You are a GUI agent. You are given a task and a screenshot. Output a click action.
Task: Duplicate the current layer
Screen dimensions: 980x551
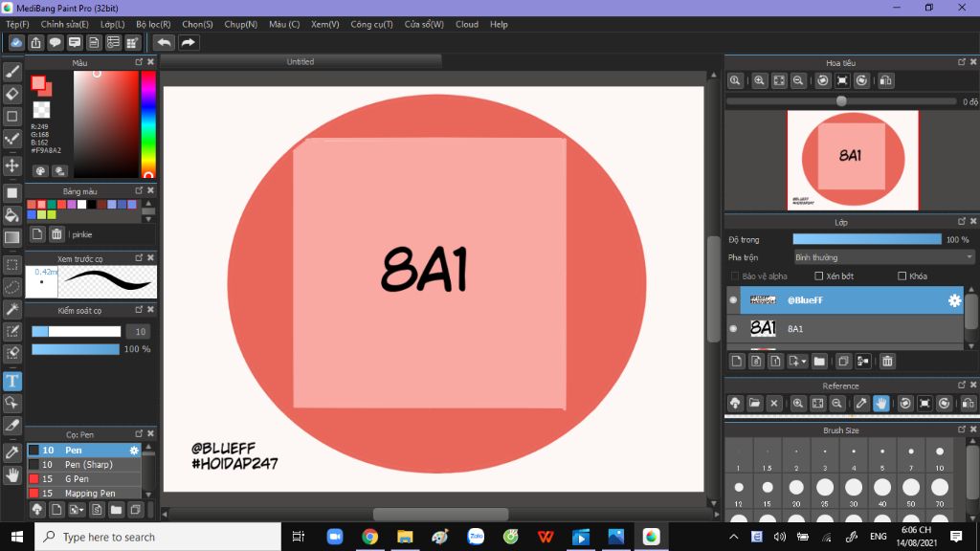(x=843, y=361)
